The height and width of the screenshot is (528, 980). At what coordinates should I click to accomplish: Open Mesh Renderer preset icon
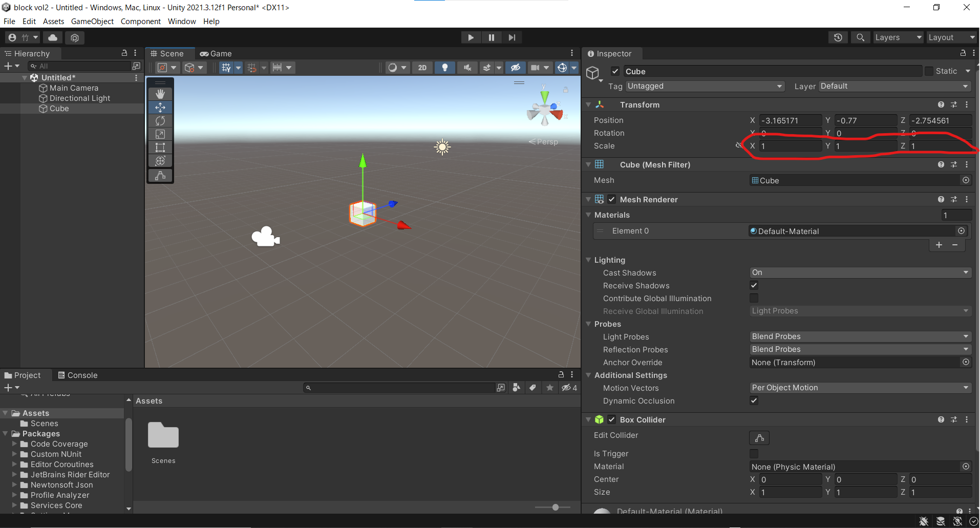[x=954, y=199]
